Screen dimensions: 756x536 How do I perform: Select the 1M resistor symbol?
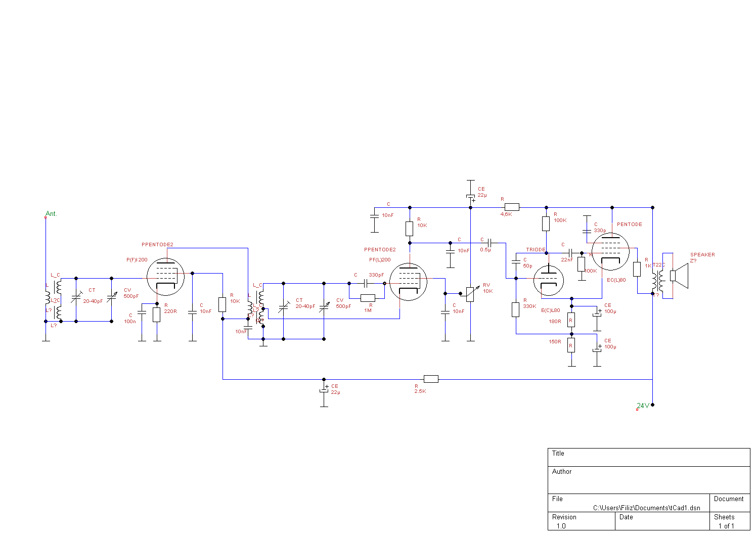368,298
